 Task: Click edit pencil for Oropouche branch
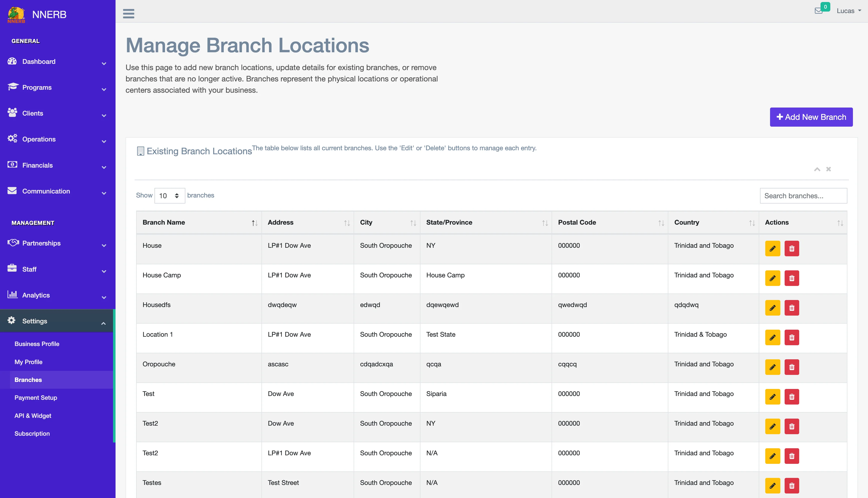[772, 367]
